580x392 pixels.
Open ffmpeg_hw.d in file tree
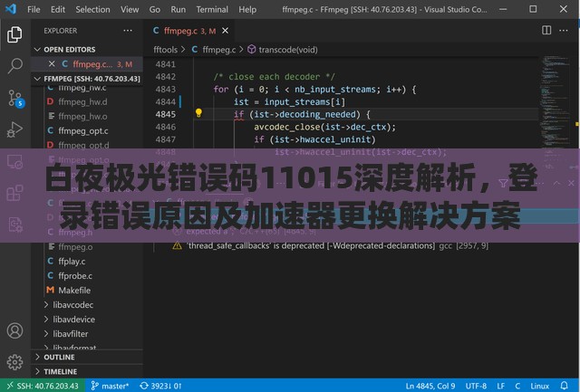pyautogui.click(x=82, y=101)
